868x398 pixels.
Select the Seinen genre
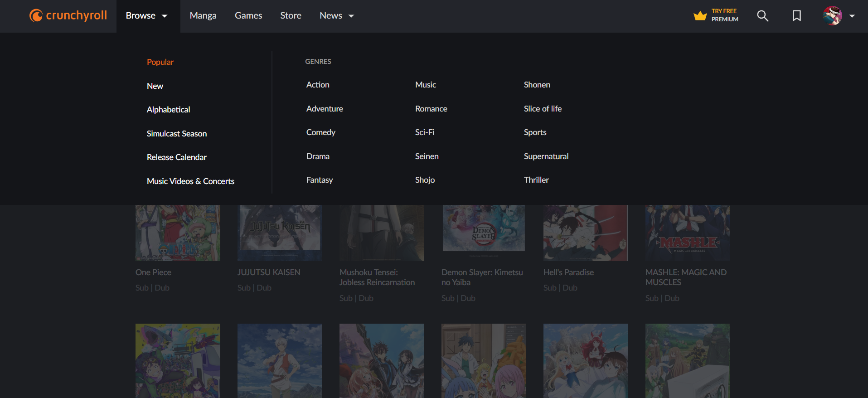click(x=427, y=156)
